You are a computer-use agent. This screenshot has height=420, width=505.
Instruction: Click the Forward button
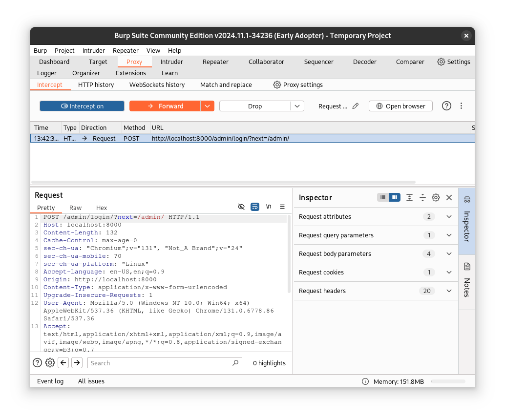[165, 106]
